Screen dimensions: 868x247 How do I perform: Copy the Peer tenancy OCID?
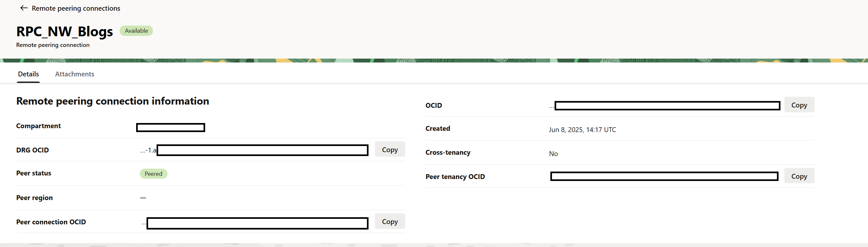pyautogui.click(x=799, y=176)
